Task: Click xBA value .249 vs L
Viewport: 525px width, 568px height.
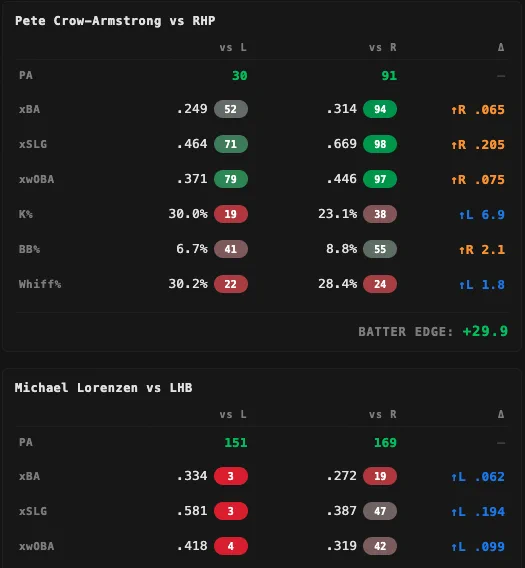Action: click(192, 109)
